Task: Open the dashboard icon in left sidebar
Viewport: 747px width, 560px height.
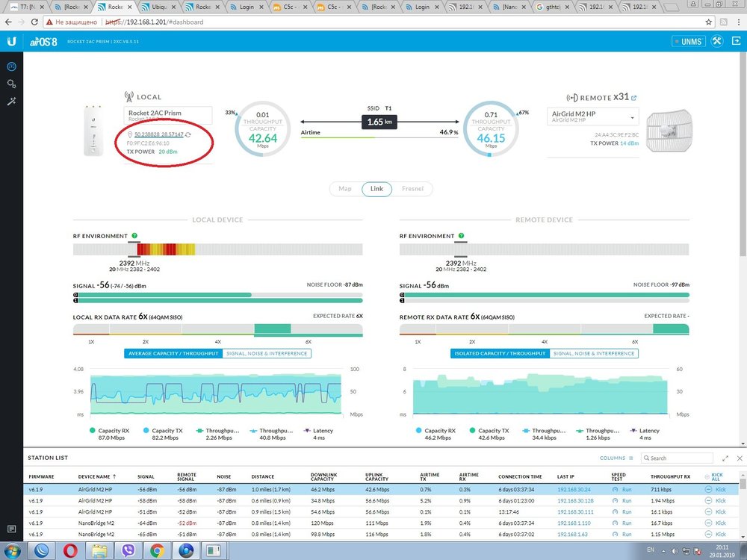Action: pos(11,66)
